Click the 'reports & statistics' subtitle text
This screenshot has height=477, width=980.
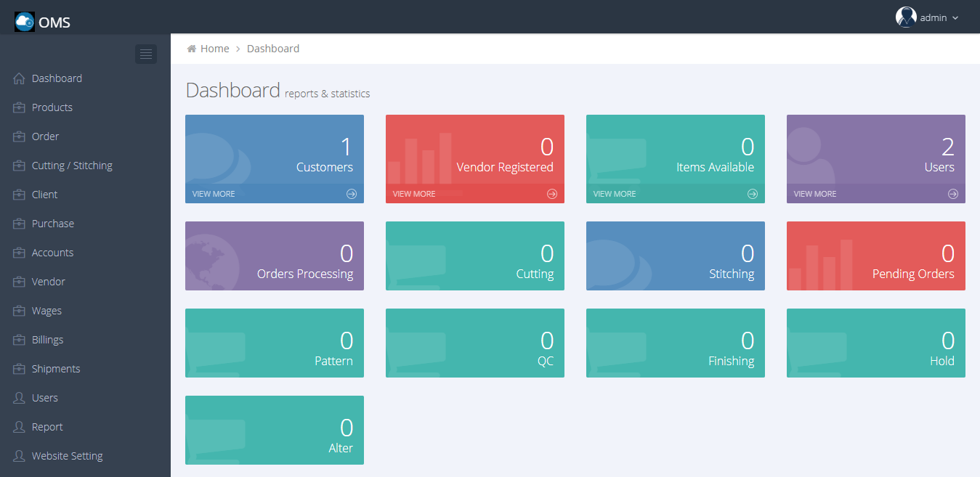(328, 94)
